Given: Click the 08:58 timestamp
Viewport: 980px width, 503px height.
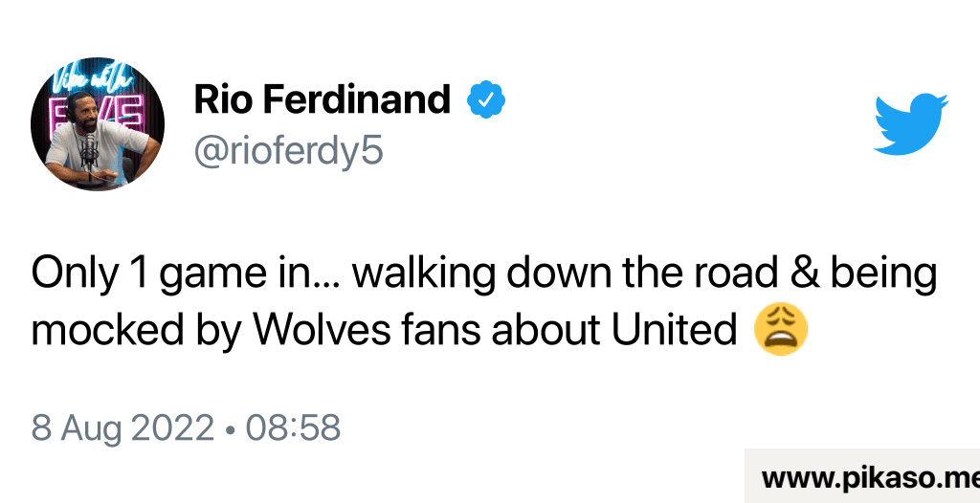Looking at the screenshot, I should click(x=293, y=428).
